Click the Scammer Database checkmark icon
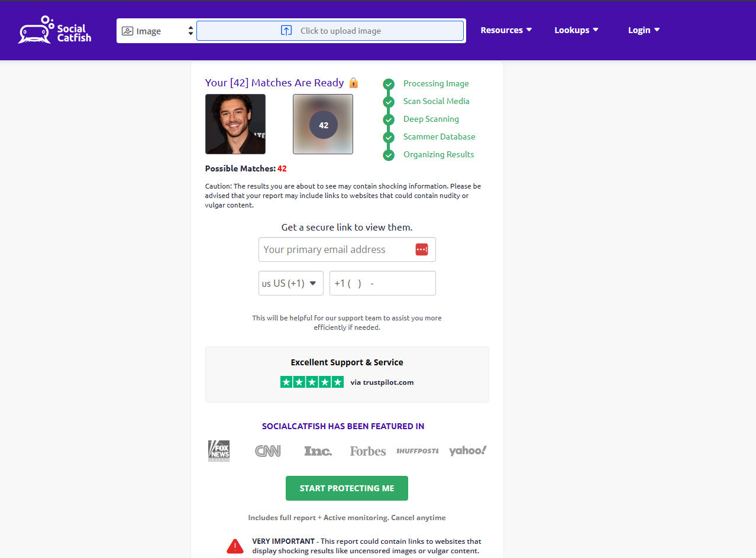This screenshot has width=756, height=558. 389,137
